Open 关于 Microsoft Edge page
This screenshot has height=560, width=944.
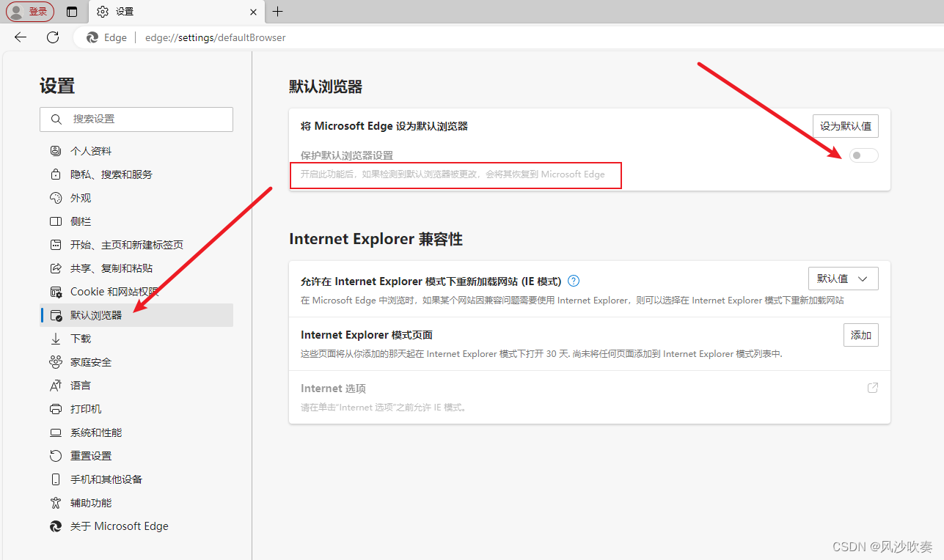136,526
